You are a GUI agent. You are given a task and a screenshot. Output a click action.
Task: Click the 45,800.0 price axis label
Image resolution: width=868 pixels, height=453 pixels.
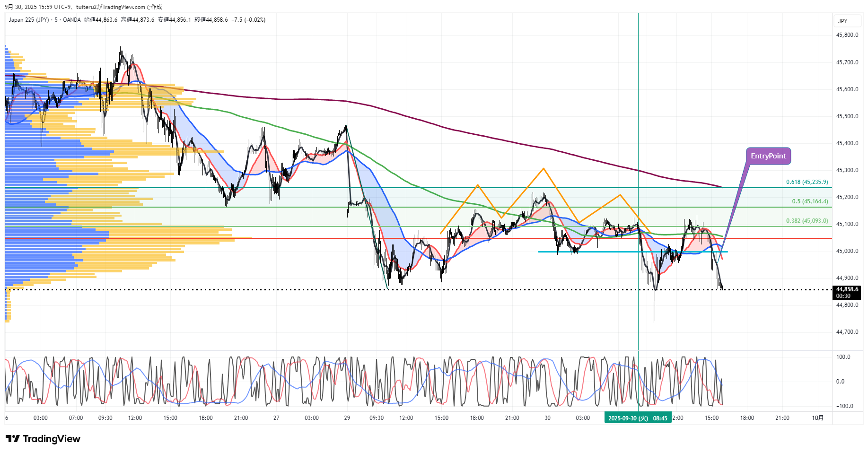pos(847,35)
